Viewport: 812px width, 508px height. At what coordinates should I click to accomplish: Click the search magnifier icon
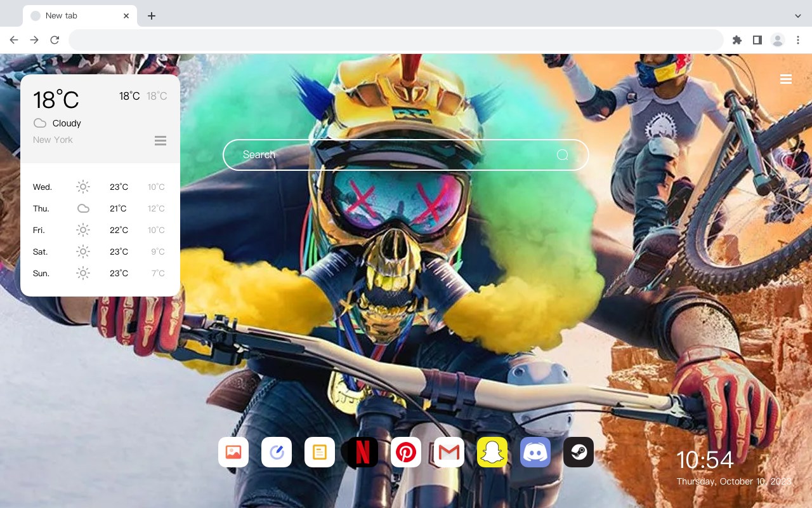pos(562,155)
